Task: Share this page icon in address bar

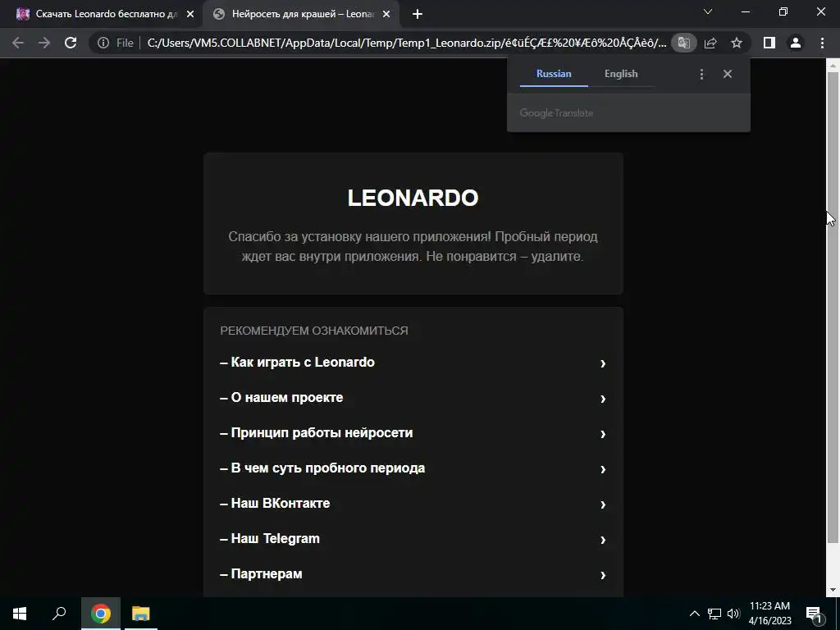Action: [710, 43]
